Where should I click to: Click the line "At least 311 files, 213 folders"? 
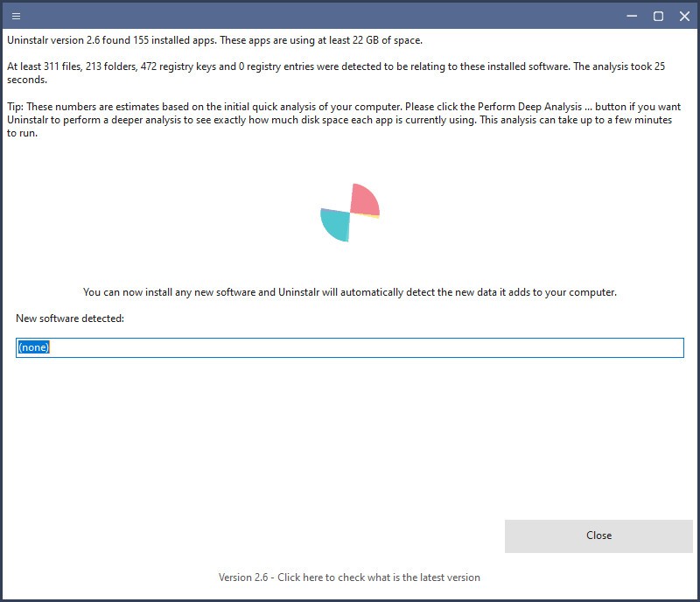click(336, 73)
